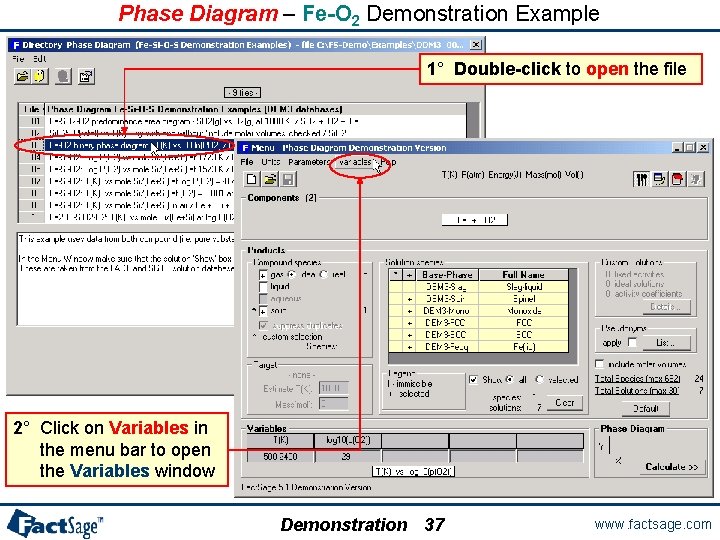This screenshot has width=720, height=540.
Task: Click the 500 2400 temperature range cell
Action: (x=281, y=456)
